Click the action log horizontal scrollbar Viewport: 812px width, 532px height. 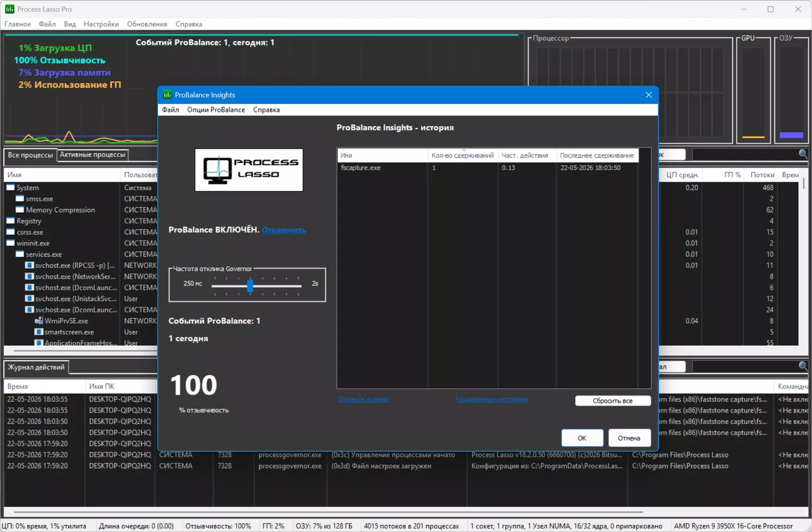point(328,512)
